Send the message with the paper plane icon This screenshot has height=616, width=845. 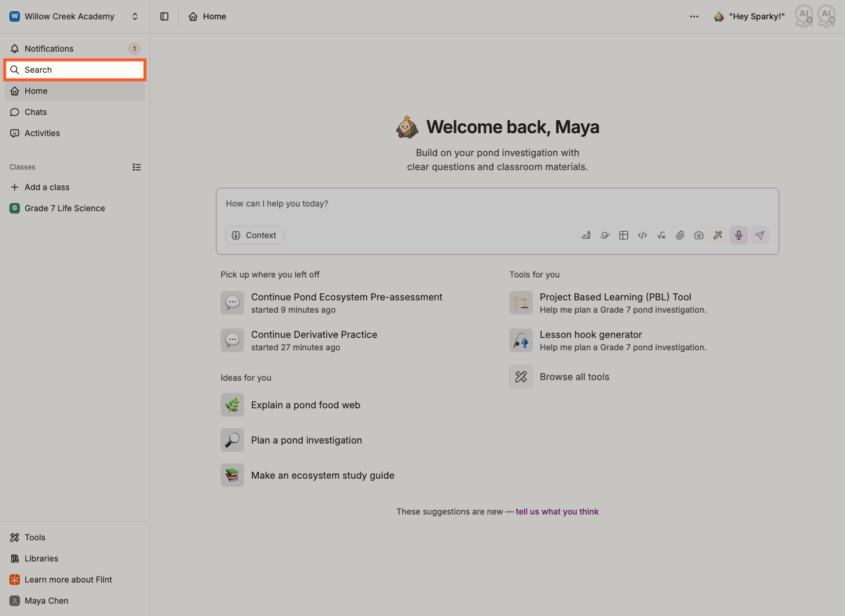pos(760,235)
